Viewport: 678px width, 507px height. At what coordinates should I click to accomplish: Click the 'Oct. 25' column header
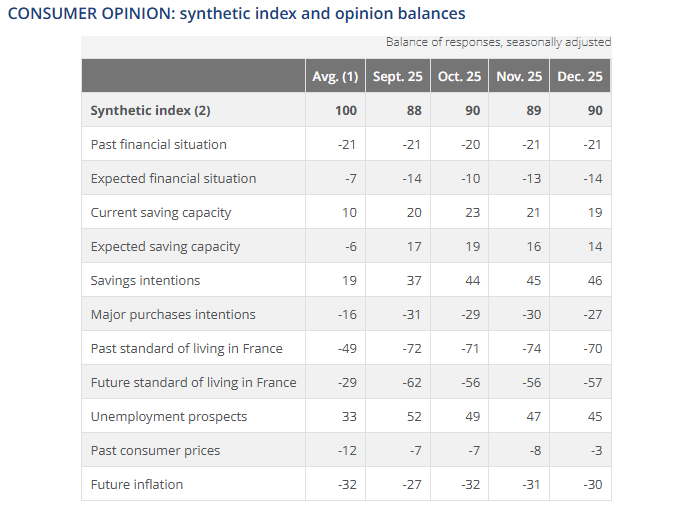point(459,76)
